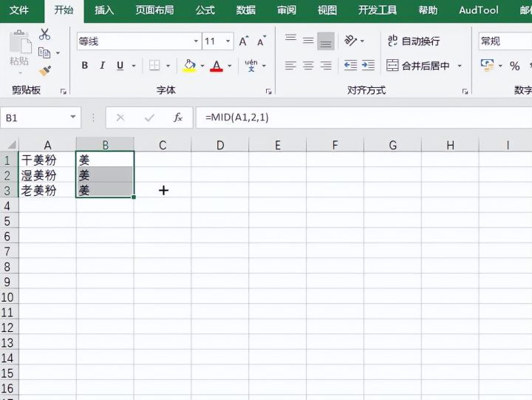Switch to 开发工具 Developer tab
Screen dimensions: 532x400
click(x=378, y=10)
